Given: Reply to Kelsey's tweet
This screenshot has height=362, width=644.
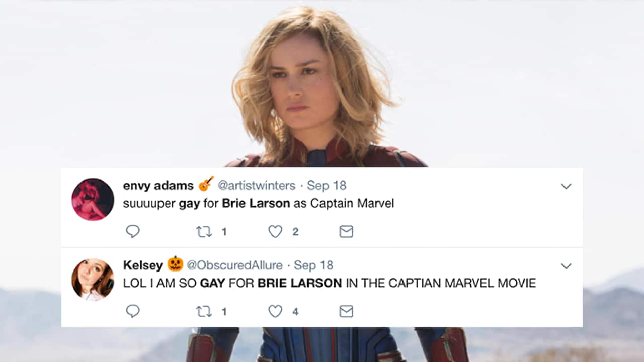Looking at the screenshot, I should click(x=133, y=311).
